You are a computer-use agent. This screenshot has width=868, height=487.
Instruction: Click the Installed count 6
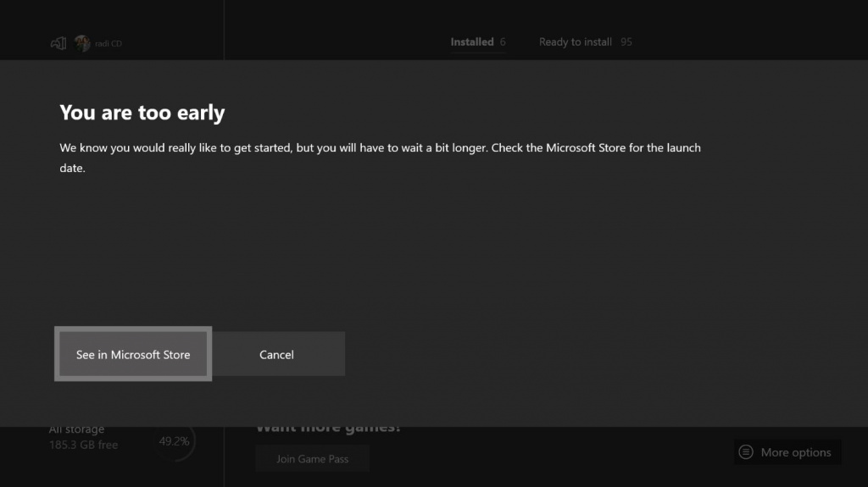point(503,42)
